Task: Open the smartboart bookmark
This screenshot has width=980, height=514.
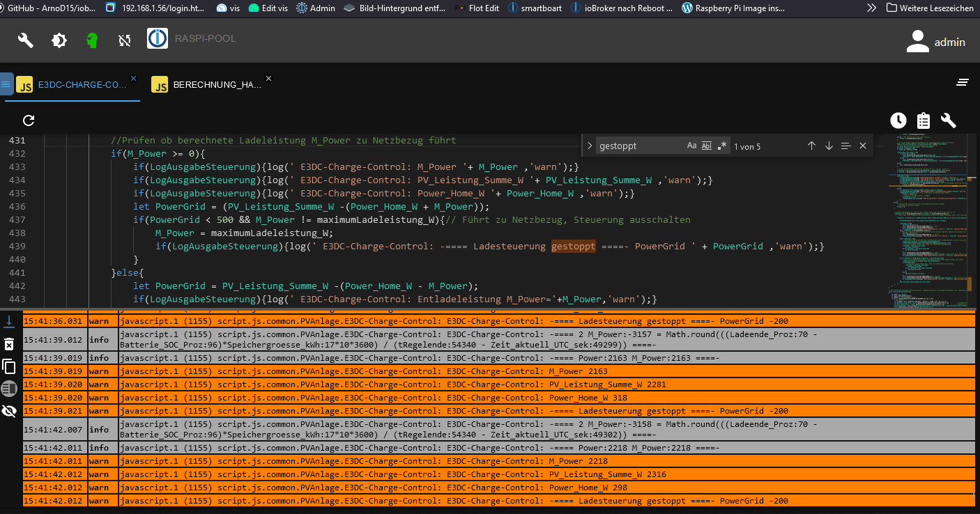Action: point(535,8)
